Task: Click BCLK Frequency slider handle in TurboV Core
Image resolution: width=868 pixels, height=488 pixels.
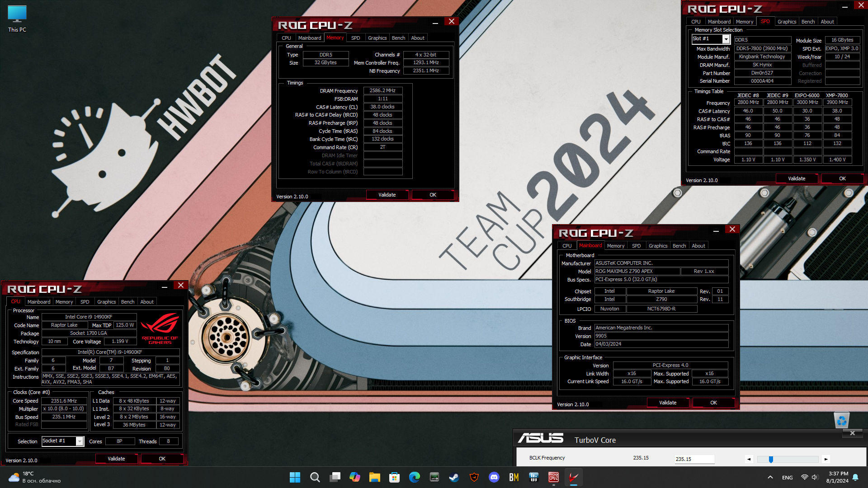Action: (x=771, y=459)
